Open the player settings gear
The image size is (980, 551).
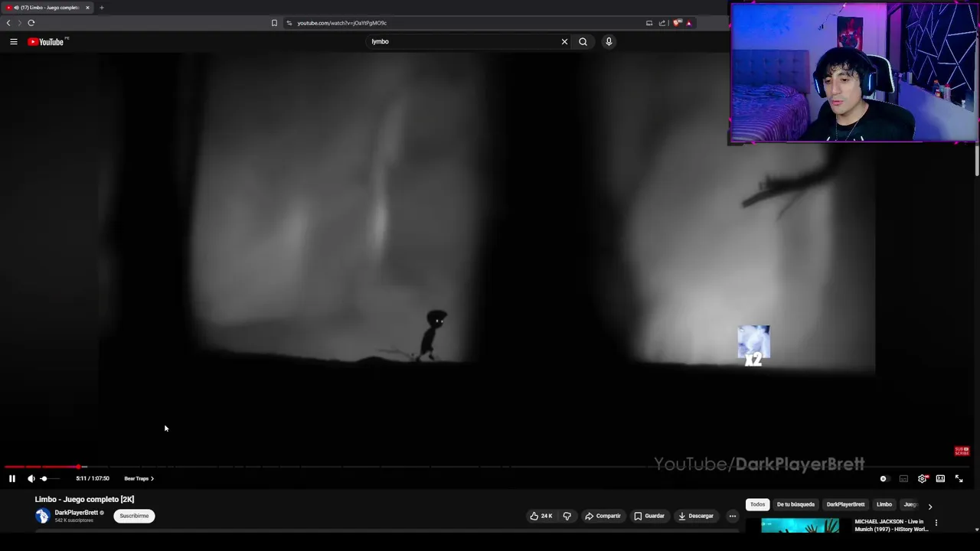[x=922, y=478]
